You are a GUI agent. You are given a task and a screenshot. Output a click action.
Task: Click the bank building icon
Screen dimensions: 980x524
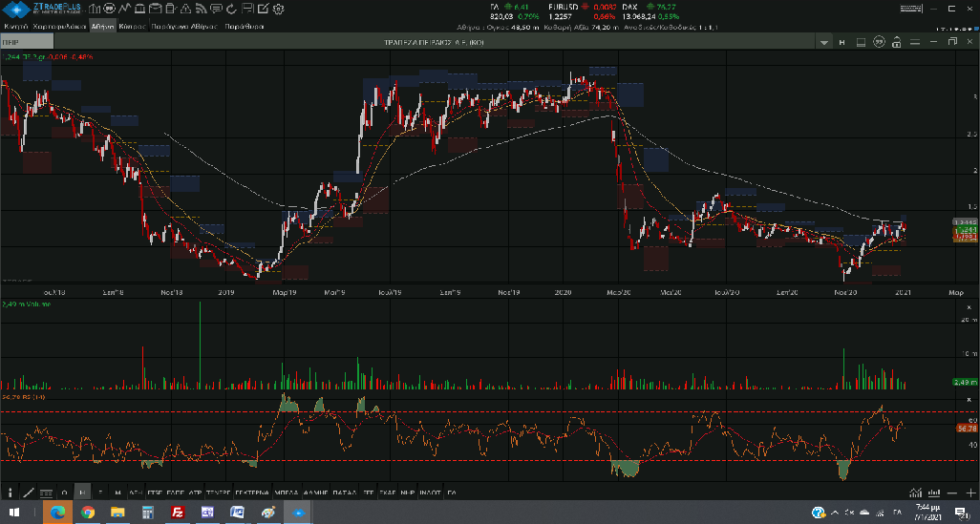pyautogui.click(x=139, y=9)
